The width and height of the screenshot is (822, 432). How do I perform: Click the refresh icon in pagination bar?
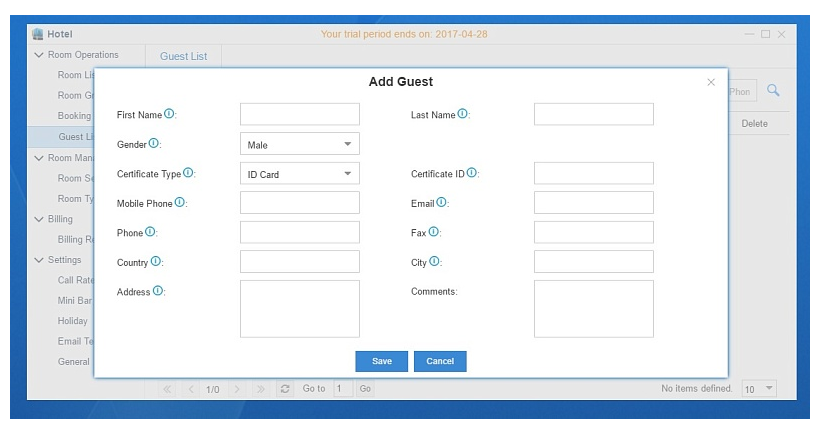pyautogui.click(x=285, y=389)
